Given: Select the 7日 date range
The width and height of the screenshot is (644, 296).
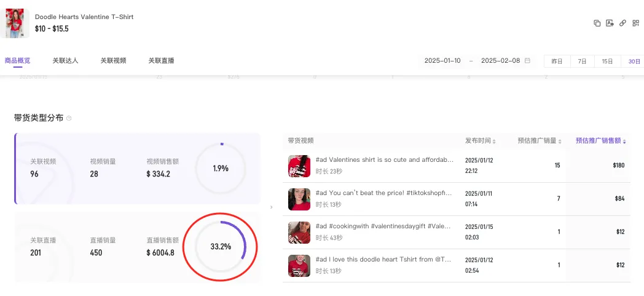Looking at the screenshot, I should click(582, 62).
